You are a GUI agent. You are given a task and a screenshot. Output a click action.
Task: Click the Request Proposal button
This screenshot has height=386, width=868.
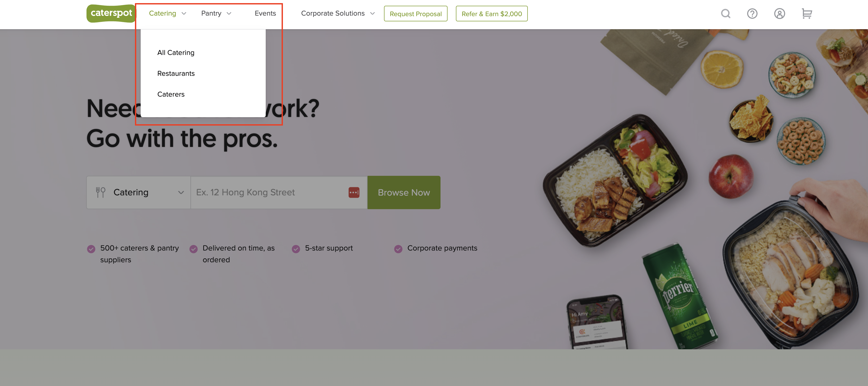click(x=416, y=14)
